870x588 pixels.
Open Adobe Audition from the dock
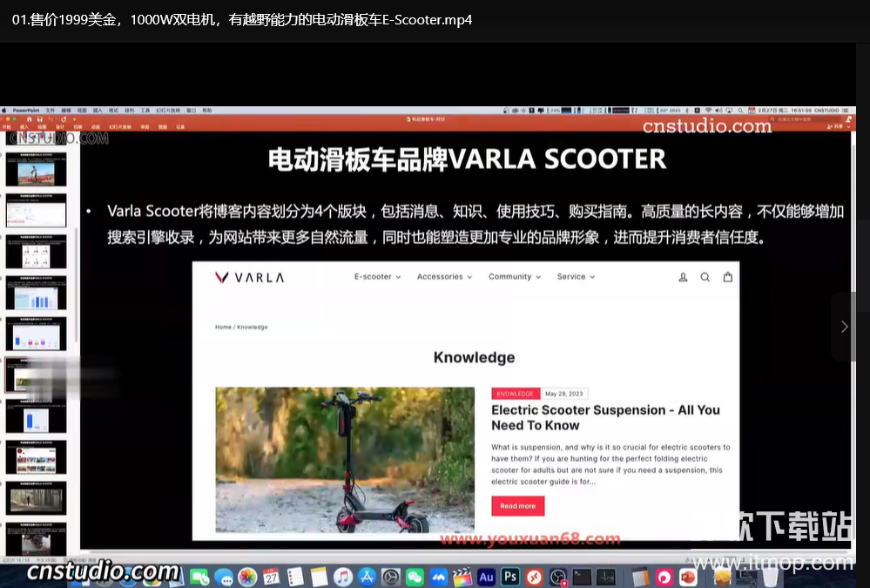(x=486, y=577)
